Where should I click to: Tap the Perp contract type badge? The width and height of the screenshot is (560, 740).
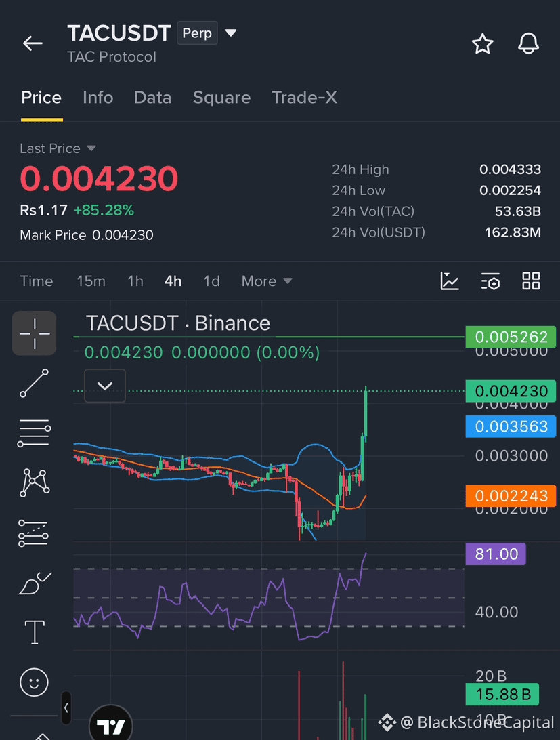click(197, 33)
